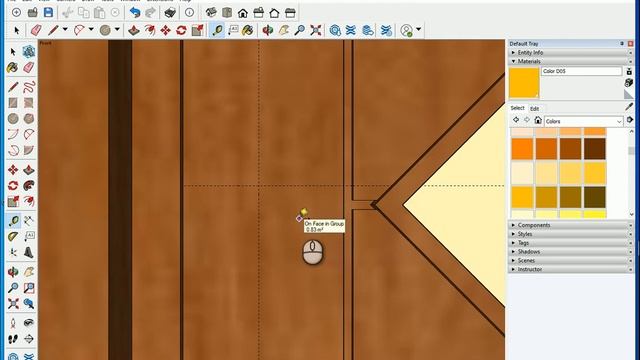Click the current material preview thumbnail
The width and height of the screenshot is (640, 360).
[x=524, y=83]
